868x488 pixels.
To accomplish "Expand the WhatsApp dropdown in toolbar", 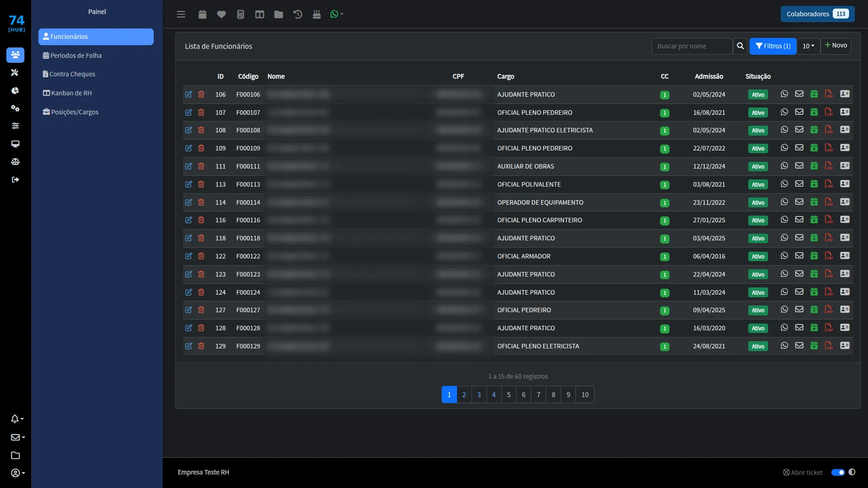I will [337, 14].
